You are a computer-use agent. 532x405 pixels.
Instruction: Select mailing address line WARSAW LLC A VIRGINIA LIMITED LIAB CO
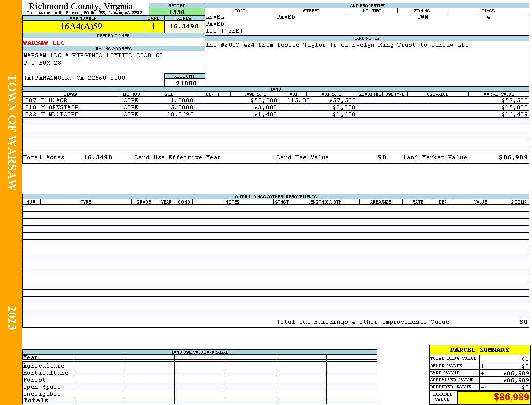click(x=93, y=55)
